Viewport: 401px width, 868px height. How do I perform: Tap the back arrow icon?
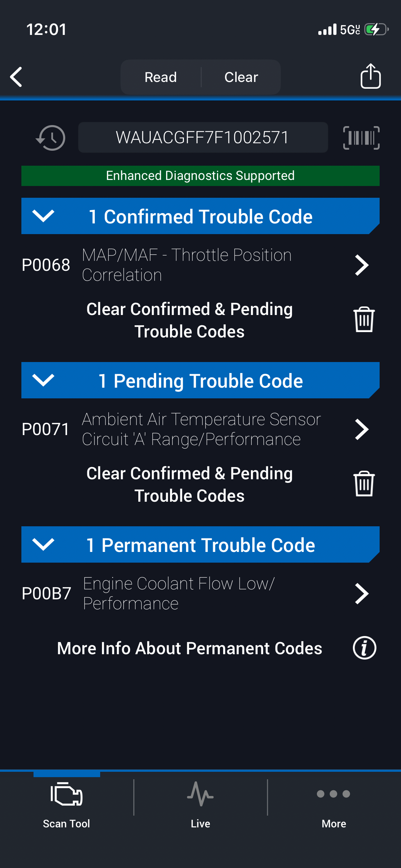tap(16, 77)
